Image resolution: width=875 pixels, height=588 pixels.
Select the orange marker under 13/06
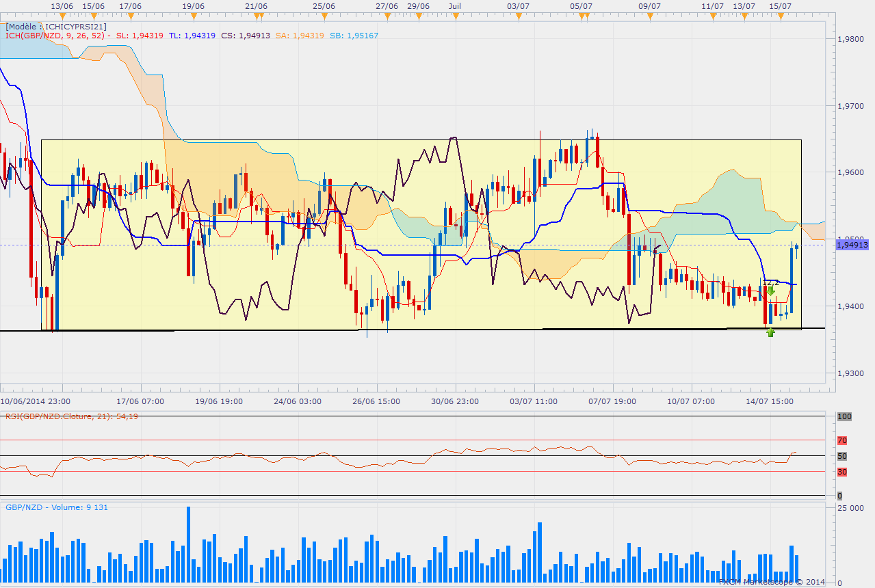pyautogui.click(x=62, y=16)
